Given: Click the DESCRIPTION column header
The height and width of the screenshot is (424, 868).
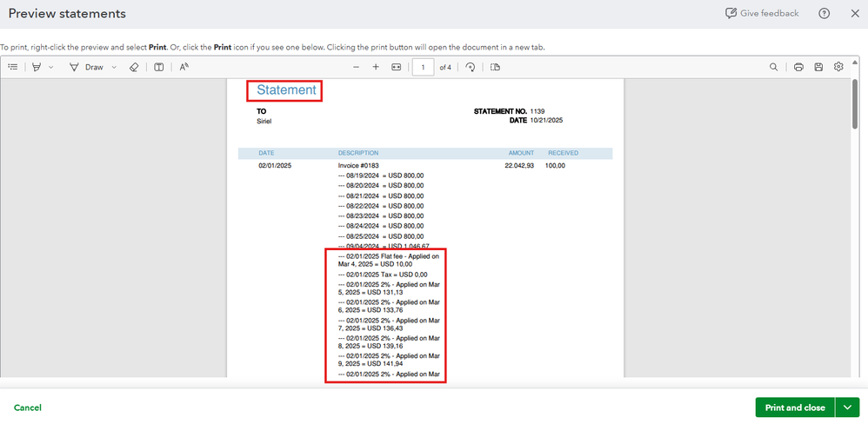Looking at the screenshot, I should click(x=358, y=153).
